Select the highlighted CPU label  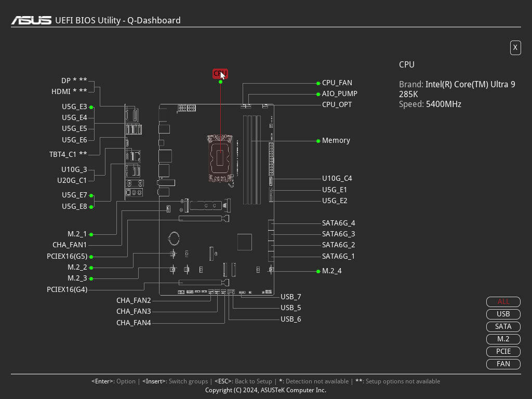pos(220,74)
